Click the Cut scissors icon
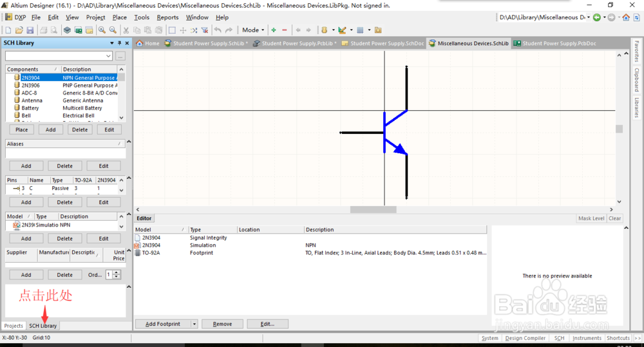 126,30
